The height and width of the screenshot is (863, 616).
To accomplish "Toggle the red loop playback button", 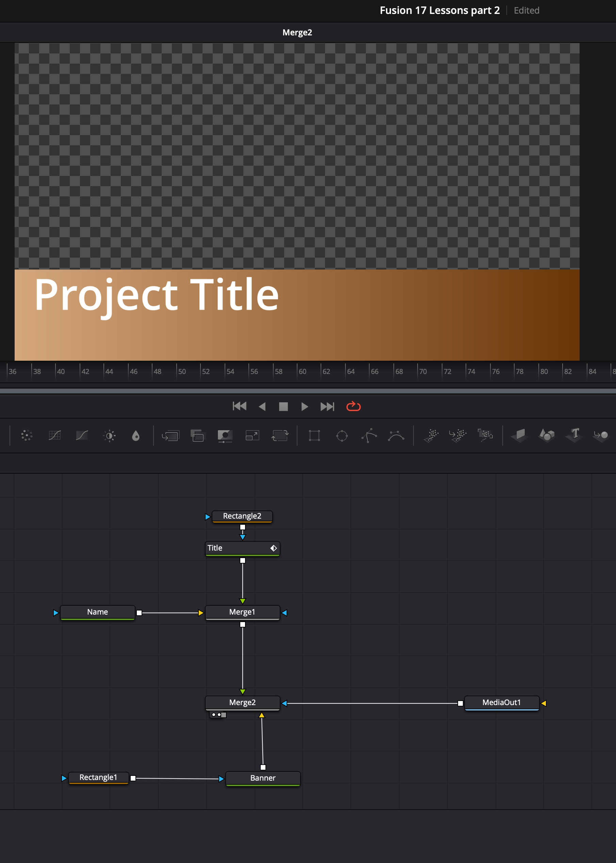I will 354,406.
